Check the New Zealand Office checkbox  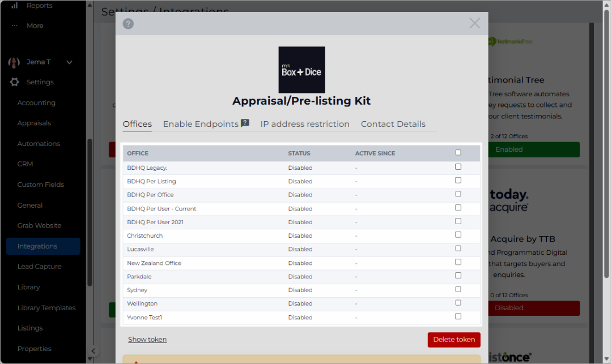coord(458,262)
